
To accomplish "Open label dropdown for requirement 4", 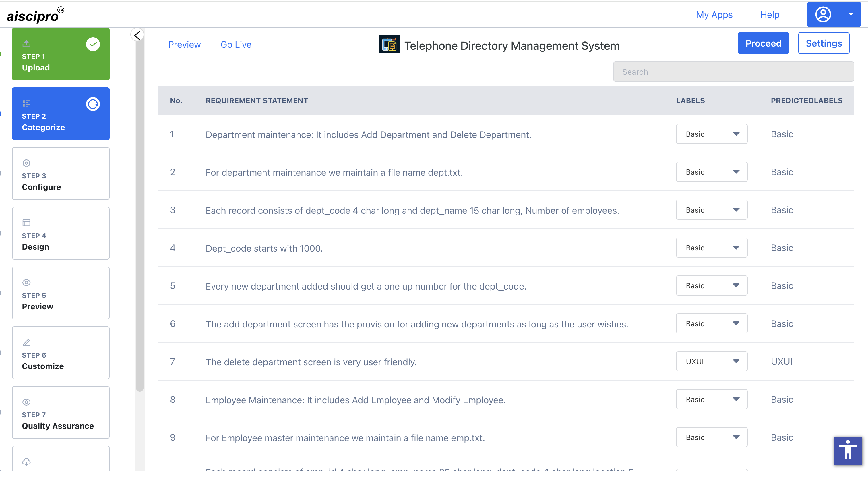I will coord(712,248).
